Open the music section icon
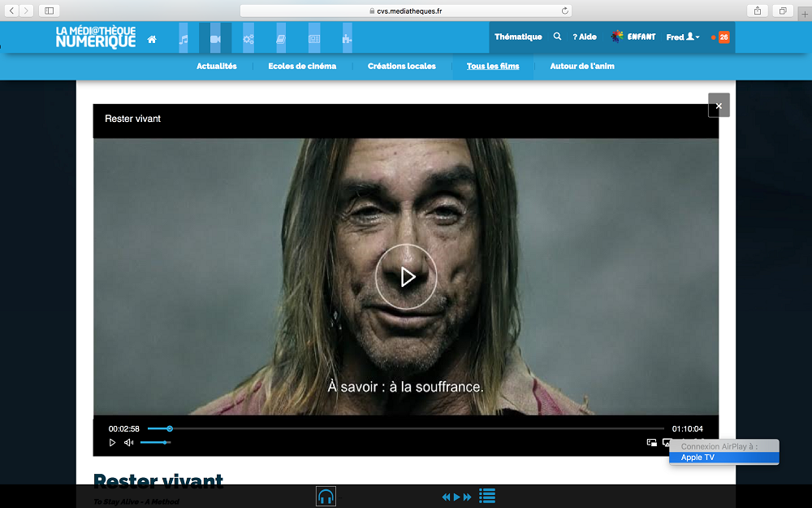The image size is (812, 508). click(x=184, y=38)
